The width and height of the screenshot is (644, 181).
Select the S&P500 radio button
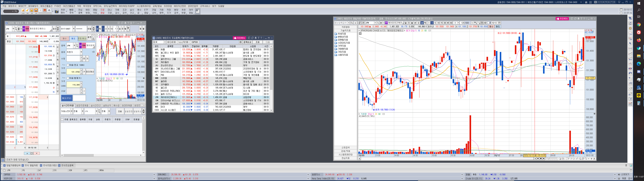190,42
